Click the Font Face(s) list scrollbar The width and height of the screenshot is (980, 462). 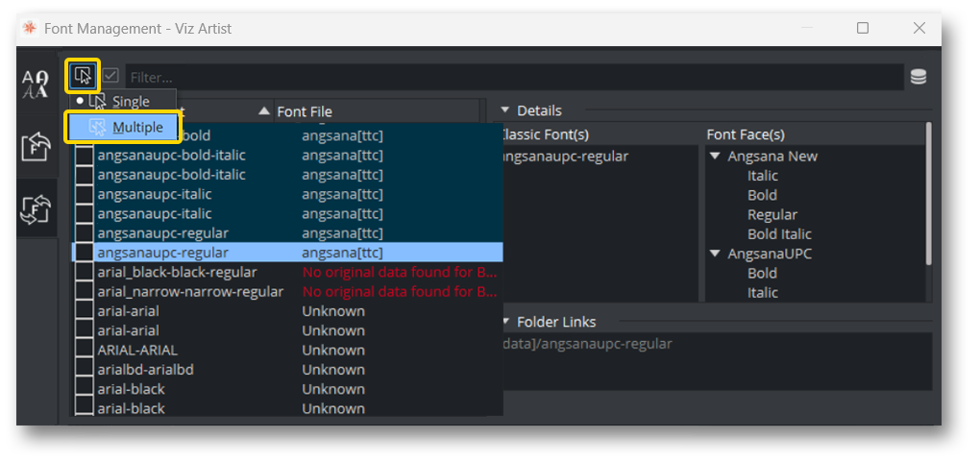pos(928,192)
